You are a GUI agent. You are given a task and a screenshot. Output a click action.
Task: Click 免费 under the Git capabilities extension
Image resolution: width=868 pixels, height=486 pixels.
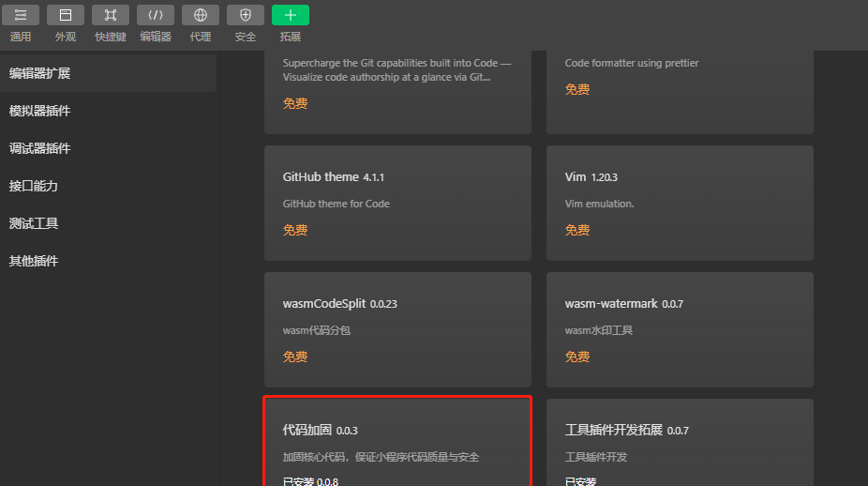tap(295, 103)
